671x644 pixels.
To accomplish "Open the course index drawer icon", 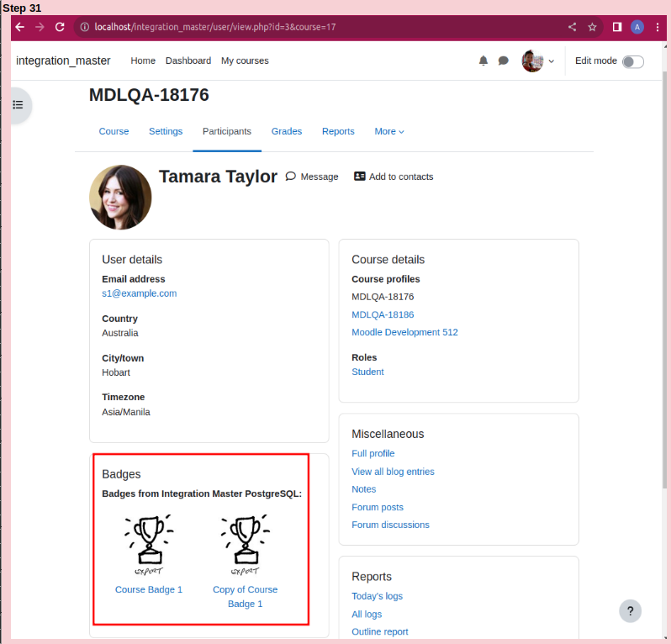I will 18,105.
